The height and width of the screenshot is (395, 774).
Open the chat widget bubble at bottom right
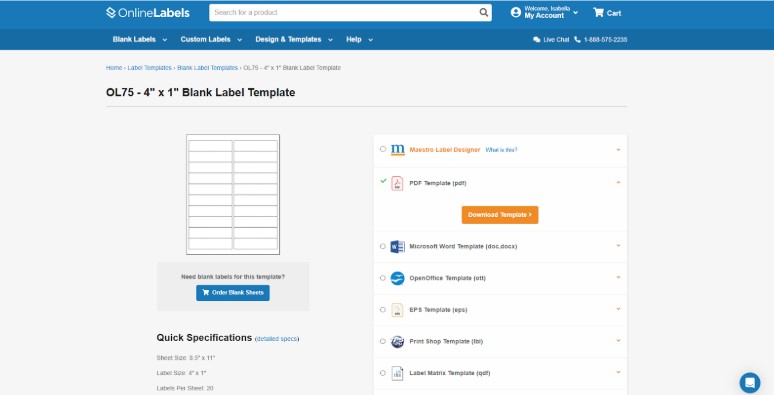tap(750, 383)
